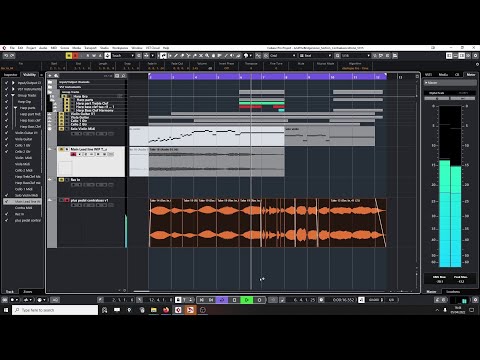Open Firefox from the taskbar
Viewport: 480px width, 360px height.
(166, 310)
